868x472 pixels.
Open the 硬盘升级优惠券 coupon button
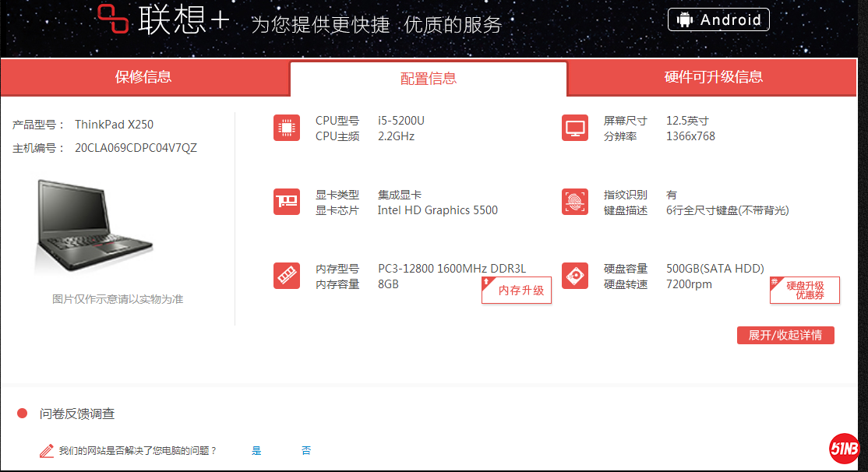(x=805, y=291)
